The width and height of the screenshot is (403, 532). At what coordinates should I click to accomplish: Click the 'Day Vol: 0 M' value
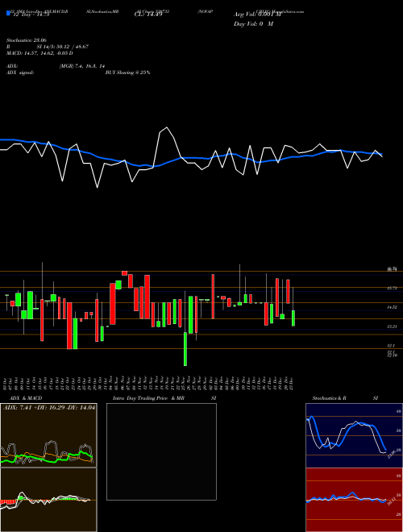click(253, 23)
